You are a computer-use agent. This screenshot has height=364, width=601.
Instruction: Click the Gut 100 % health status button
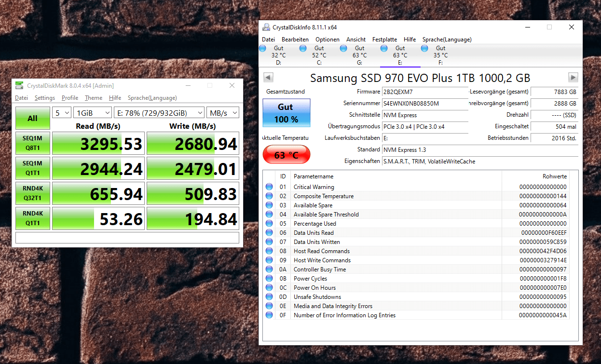[287, 113]
